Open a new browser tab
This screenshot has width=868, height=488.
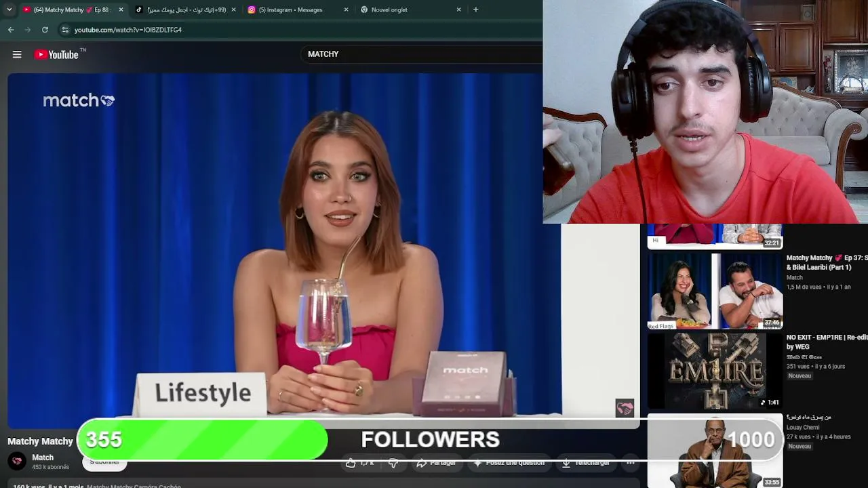tap(475, 9)
